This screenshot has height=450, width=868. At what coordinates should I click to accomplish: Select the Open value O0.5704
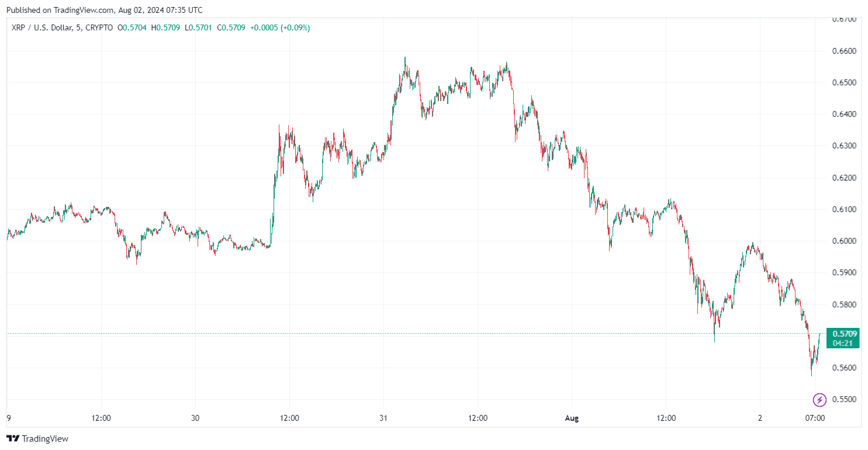click(x=132, y=27)
